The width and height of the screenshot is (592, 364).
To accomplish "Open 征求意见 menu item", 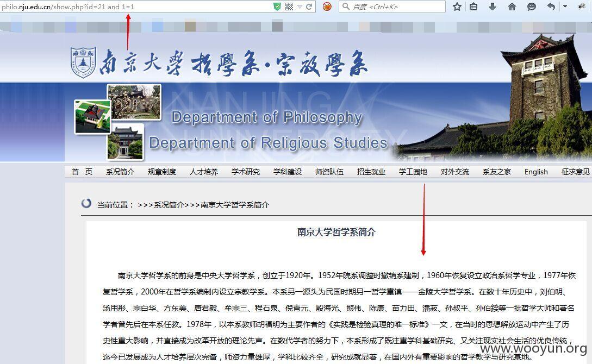I will [575, 172].
